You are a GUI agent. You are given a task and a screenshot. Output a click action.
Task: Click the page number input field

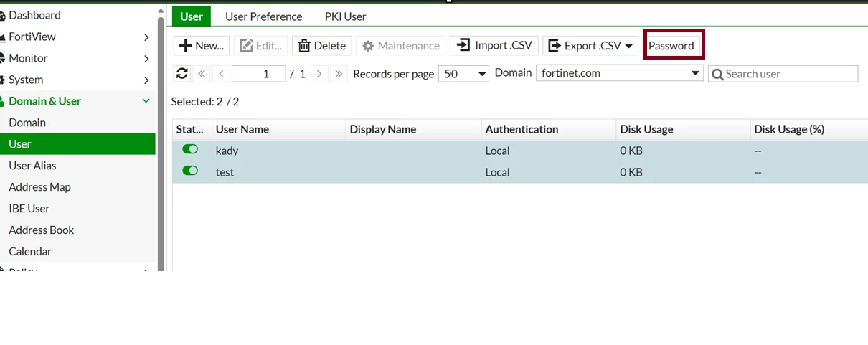(x=259, y=73)
